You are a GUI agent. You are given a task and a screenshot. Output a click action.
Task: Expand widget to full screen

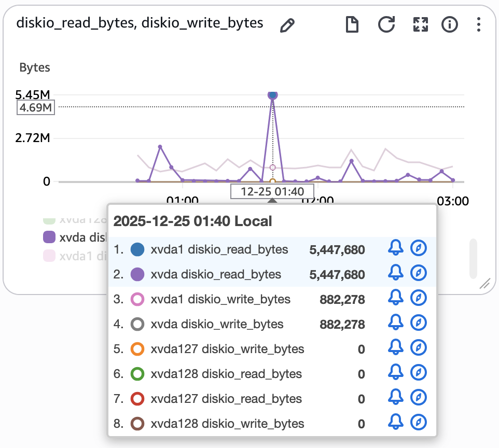pyautogui.click(x=420, y=24)
